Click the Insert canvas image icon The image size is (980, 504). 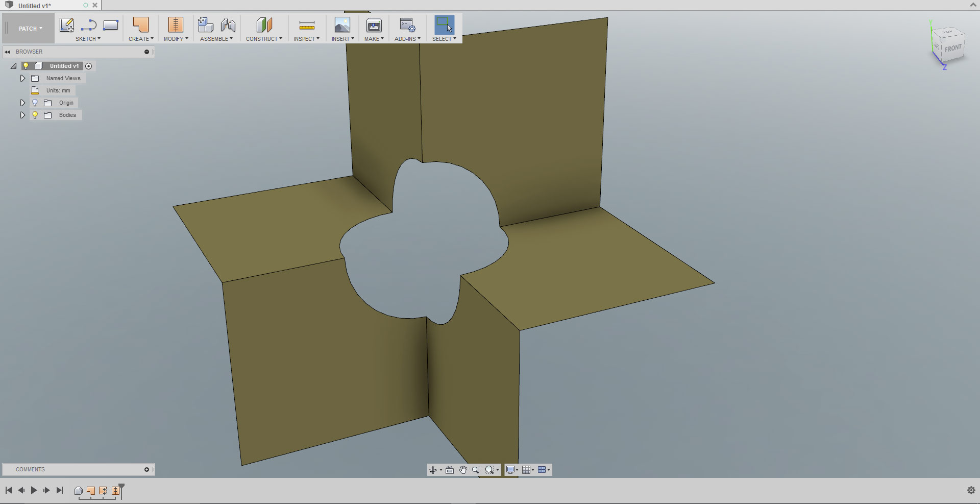[342, 25]
